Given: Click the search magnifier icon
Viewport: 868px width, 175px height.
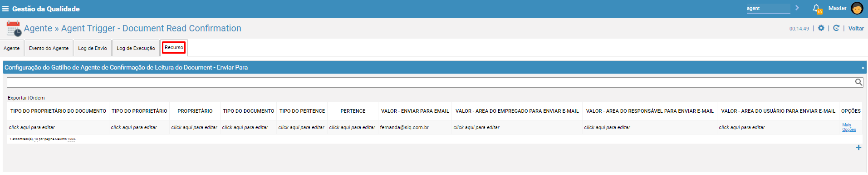Looking at the screenshot, I should (858, 82).
